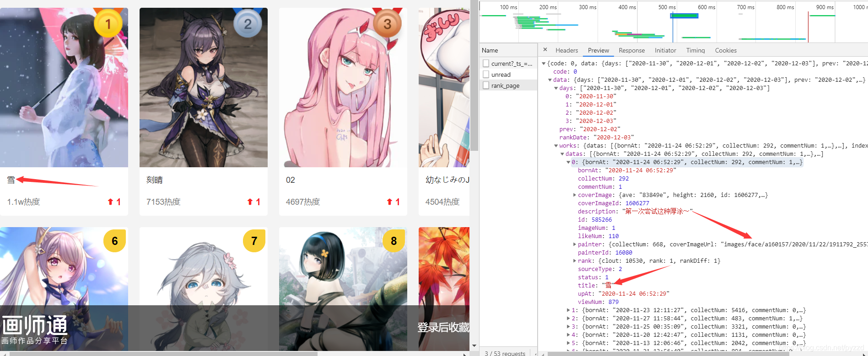Screen dimensions: 868x356
Task: Click the coverImageId value 1606277
Action: pyautogui.click(x=637, y=203)
